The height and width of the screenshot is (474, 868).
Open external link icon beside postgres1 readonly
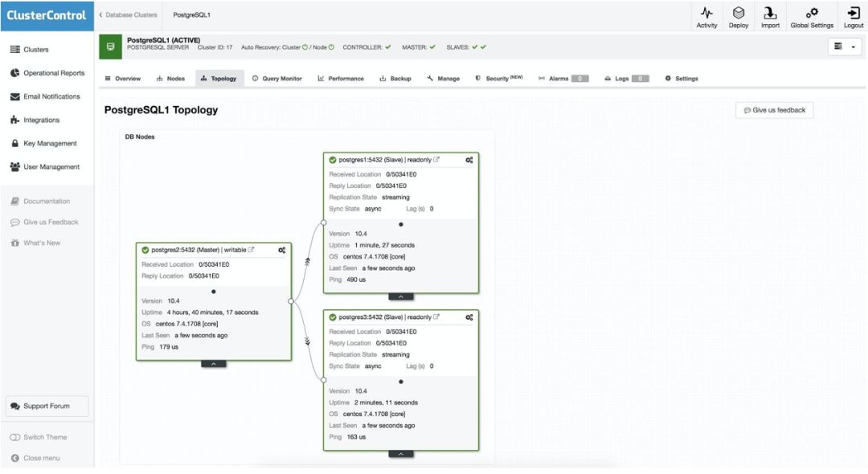coord(436,160)
